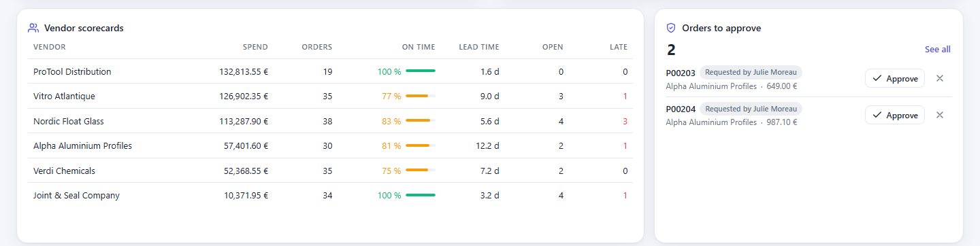Click Alpha Aluminium's 81 % progress bar

point(421,146)
